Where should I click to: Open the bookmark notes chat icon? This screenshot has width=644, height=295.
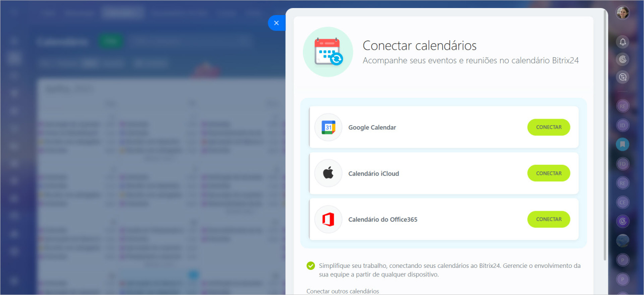623,145
